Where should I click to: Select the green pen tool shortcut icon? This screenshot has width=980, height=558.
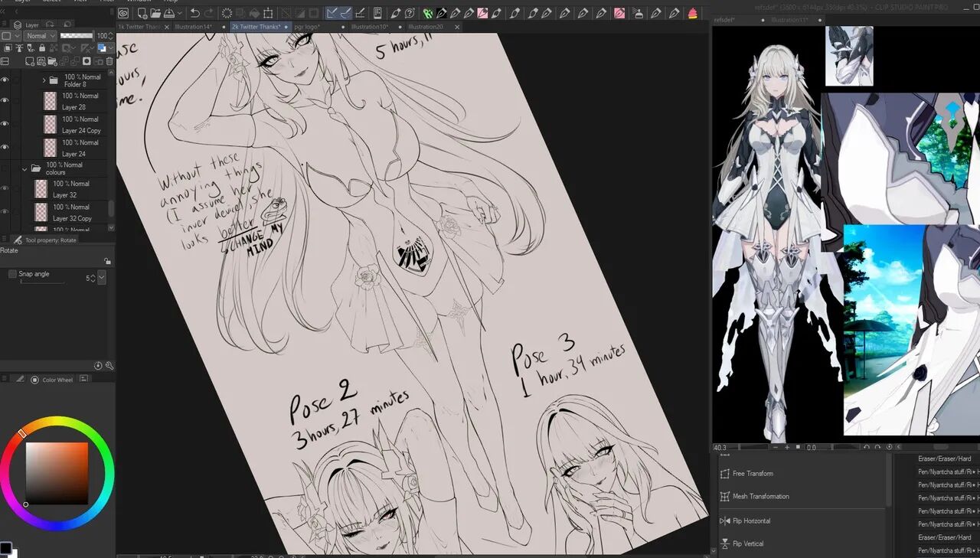[427, 13]
